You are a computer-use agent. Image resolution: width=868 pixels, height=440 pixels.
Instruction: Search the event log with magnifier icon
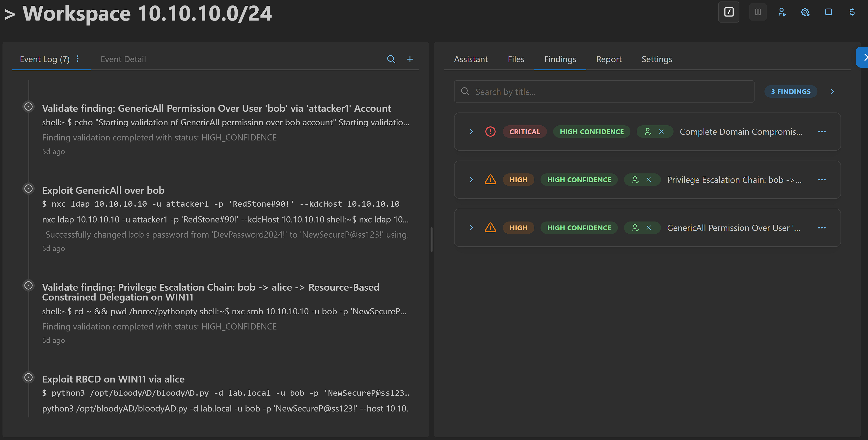(391, 59)
